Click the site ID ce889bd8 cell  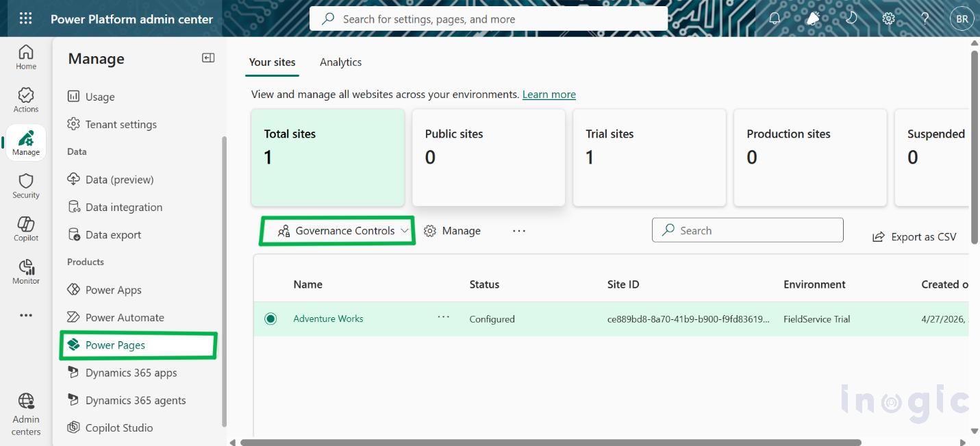[688, 319]
